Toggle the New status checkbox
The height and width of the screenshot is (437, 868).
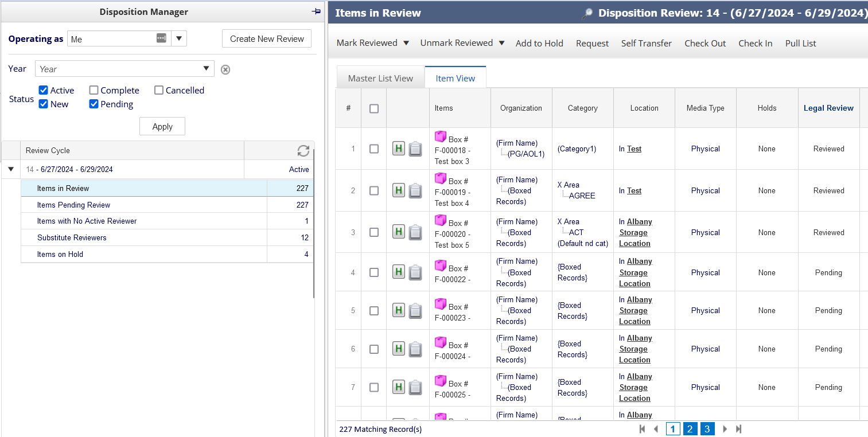[43, 104]
